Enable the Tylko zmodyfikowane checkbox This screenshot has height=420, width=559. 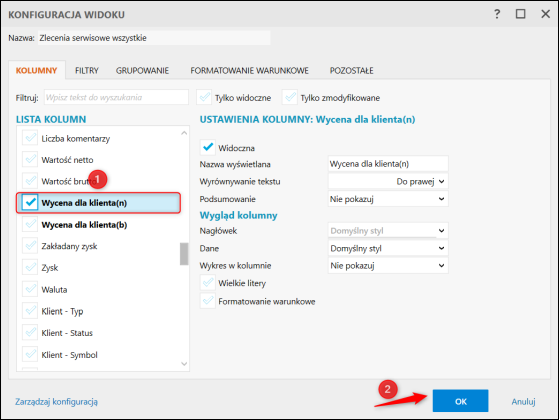point(290,97)
